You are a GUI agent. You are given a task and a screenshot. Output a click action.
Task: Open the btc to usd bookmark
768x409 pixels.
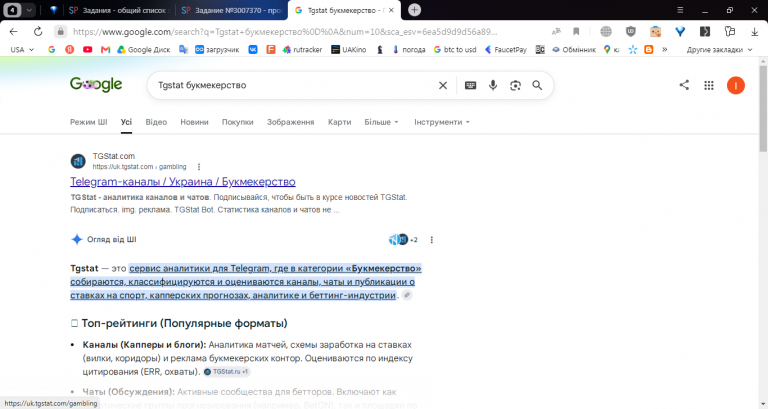[x=455, y=49]
